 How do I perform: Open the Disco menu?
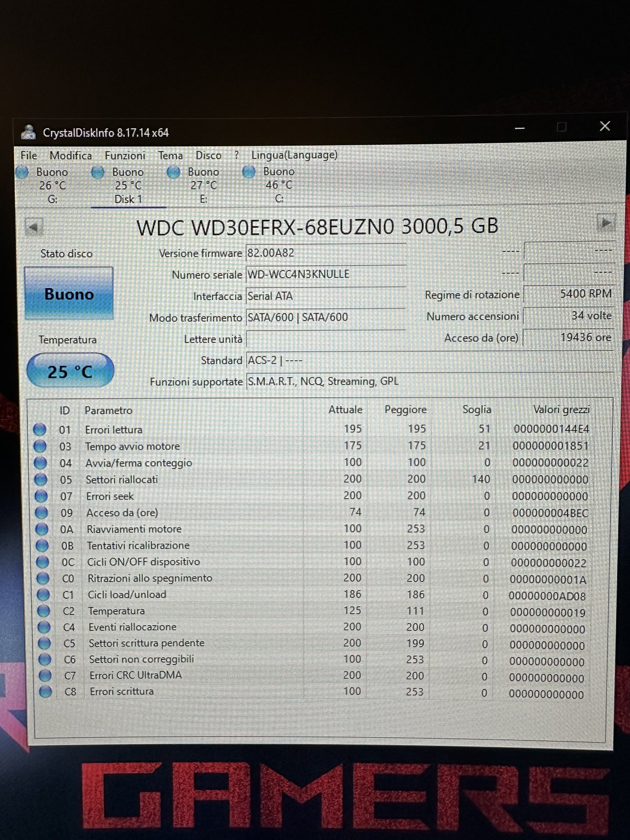(x=208, y=155)
